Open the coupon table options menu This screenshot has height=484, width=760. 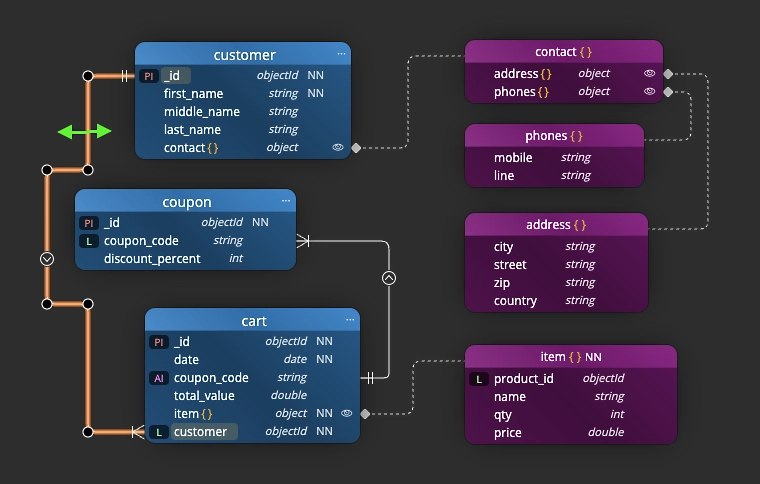(286, 201)
